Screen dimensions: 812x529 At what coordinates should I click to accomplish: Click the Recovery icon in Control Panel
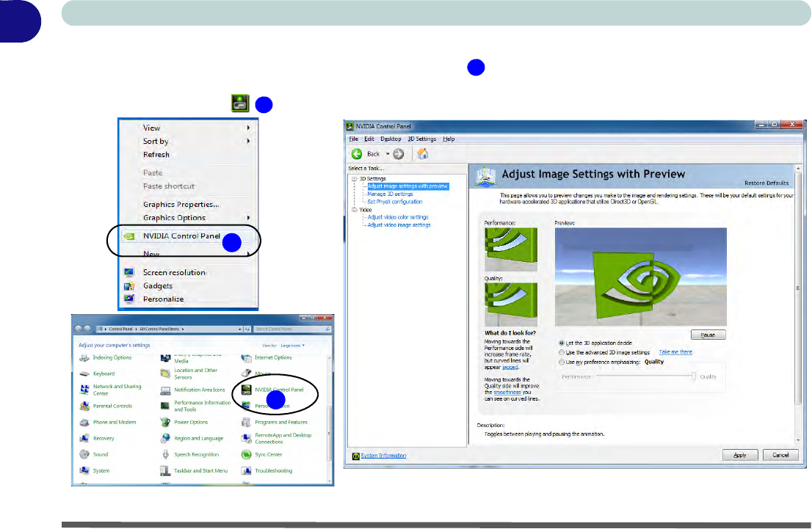tap(84, 439)
